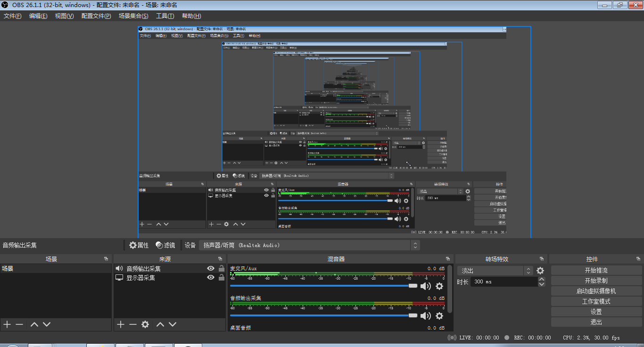This screenshot has height=347, width=644.
Task: Click the preview canvas showing the display capture
Action: tap(334, 132)
